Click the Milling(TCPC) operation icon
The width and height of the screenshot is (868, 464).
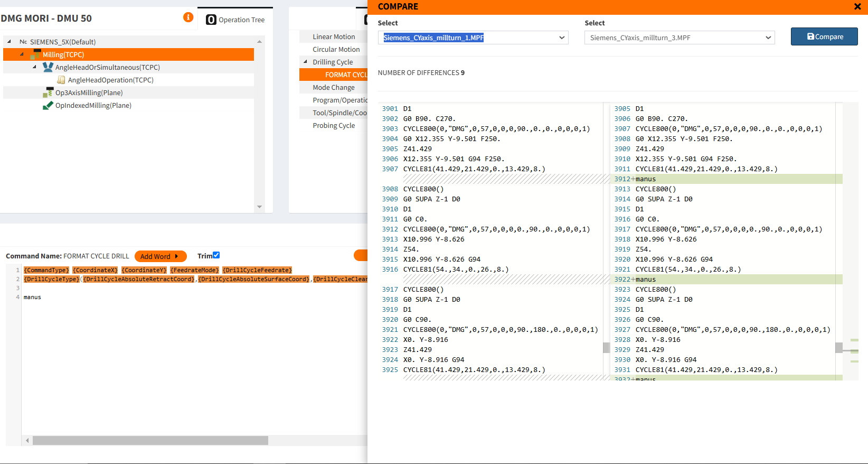pyautogui.click(x=35, y=54)
